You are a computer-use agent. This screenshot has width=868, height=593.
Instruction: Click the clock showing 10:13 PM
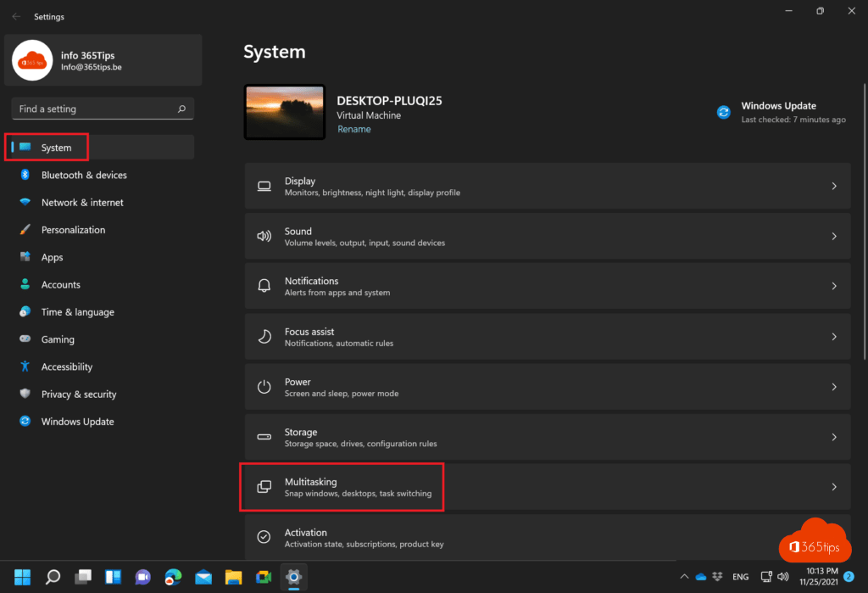click(x=819, y=576)
